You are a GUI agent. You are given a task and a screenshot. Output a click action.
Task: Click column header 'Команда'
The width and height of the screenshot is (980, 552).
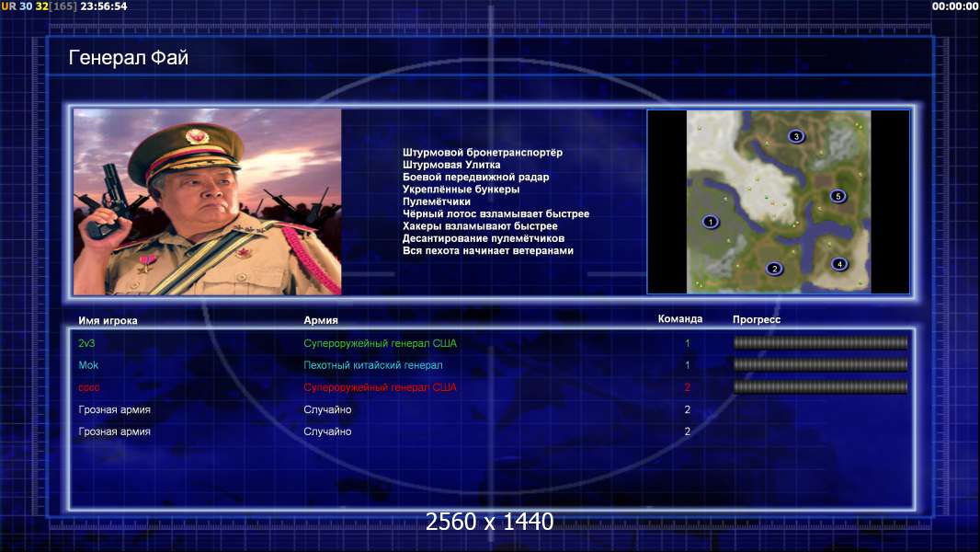click(x=680, y=319)
